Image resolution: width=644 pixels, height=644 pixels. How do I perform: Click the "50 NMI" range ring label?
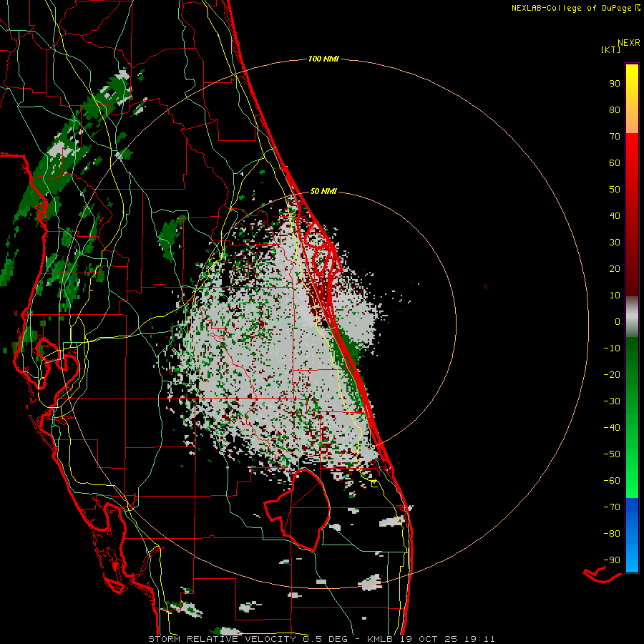coord(323,191)
